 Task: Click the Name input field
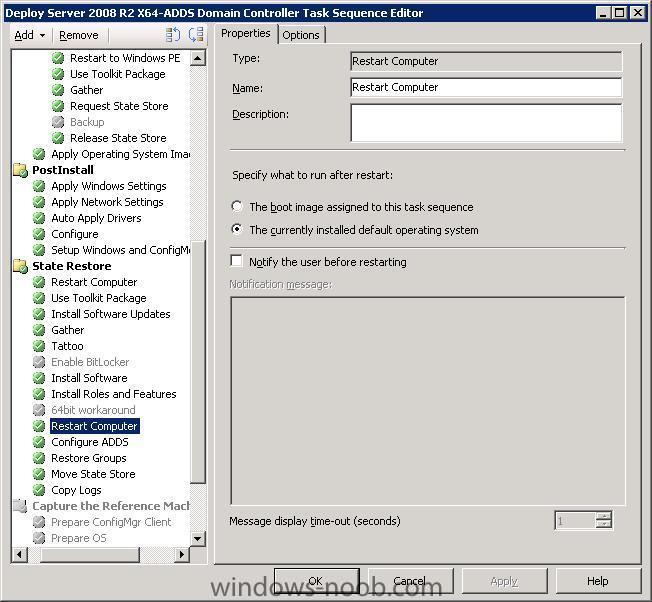click(486, 87)
